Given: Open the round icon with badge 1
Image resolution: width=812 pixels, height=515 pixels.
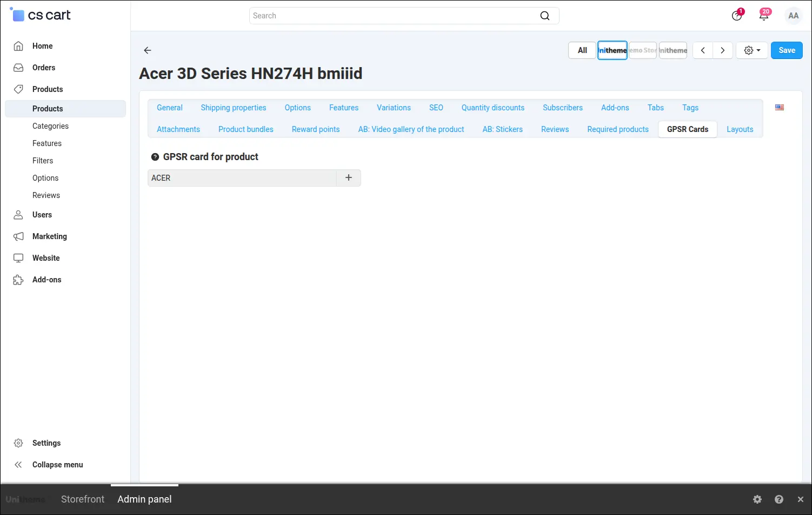Looking at the screenshot, I should (x=737, y=15).
